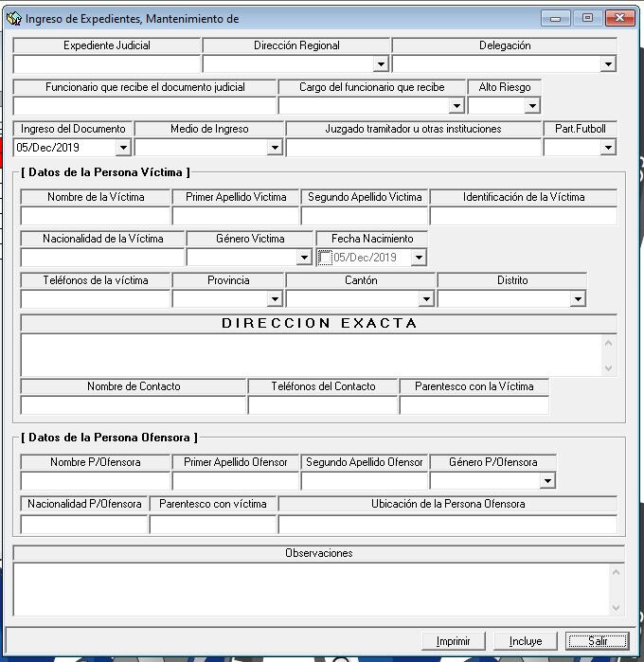Open the Alto Riesgo dropdown

[532, 106]
